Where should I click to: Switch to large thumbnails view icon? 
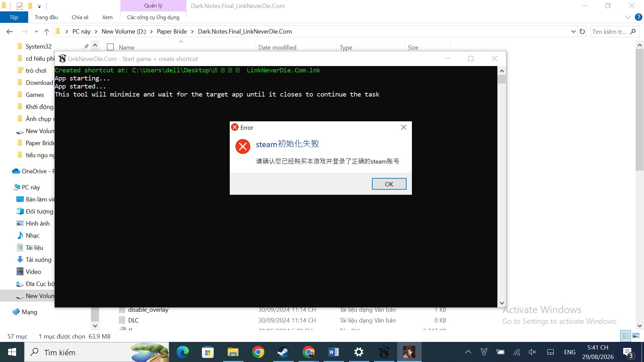click(636, 336)
